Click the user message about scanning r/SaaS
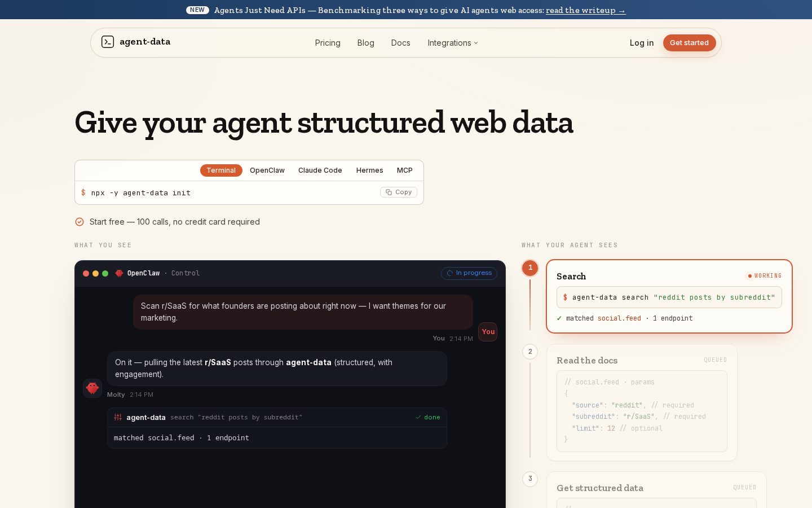 click(x=303, y=312)
